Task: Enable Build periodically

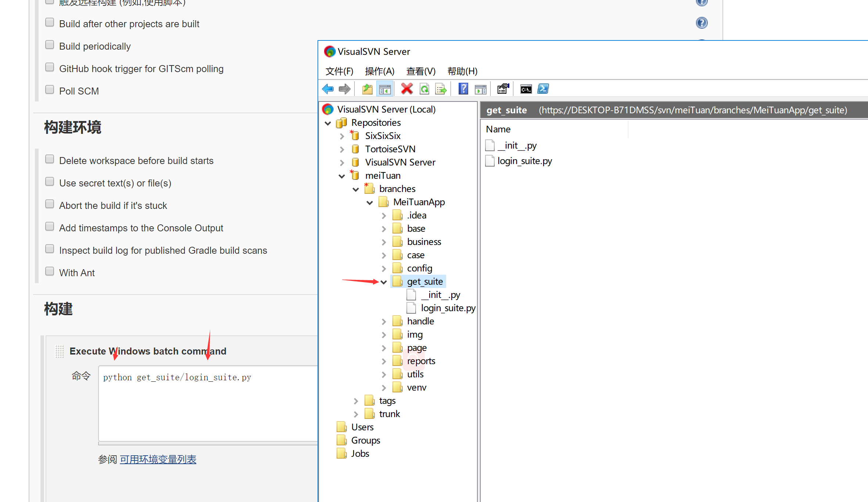Action: [50, 44]
